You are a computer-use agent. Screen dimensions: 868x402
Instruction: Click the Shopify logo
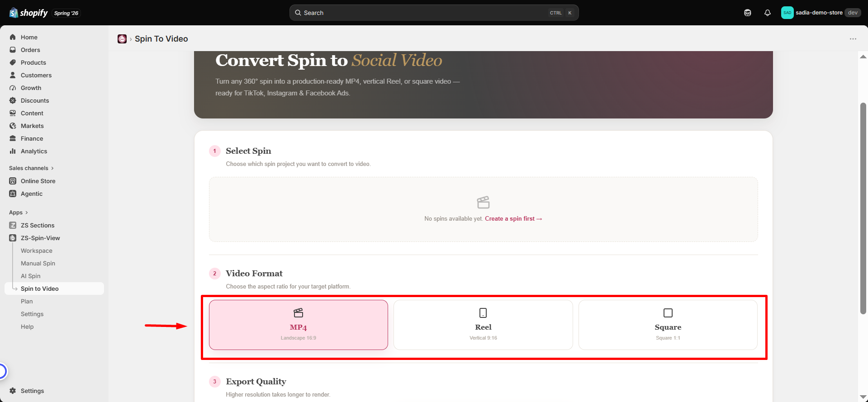28,13
